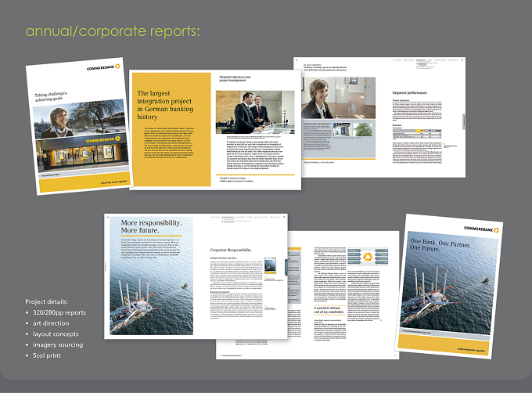This screenshot has width=532, height=393.
Task: Click the 'Project details:' label
Action: (x=46, y=301)
